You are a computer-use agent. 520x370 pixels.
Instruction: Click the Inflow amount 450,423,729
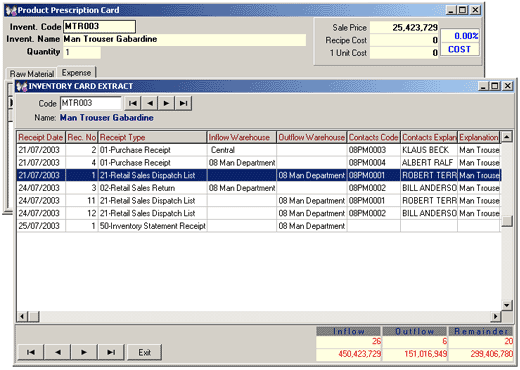point(348,354)
